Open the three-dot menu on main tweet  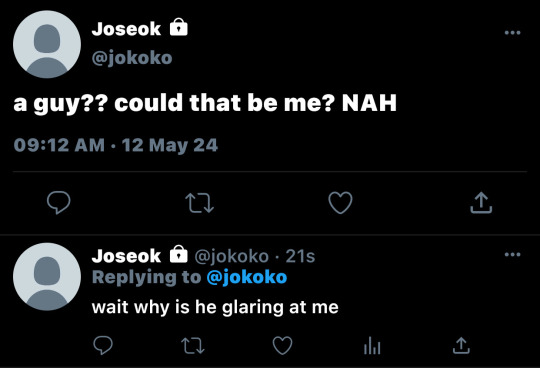pyautogui.click(x=512, y=33)
